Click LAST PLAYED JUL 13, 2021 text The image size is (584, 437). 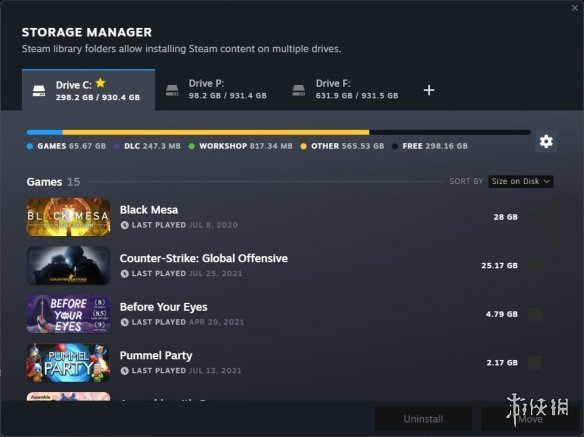[x=187, y=371]
